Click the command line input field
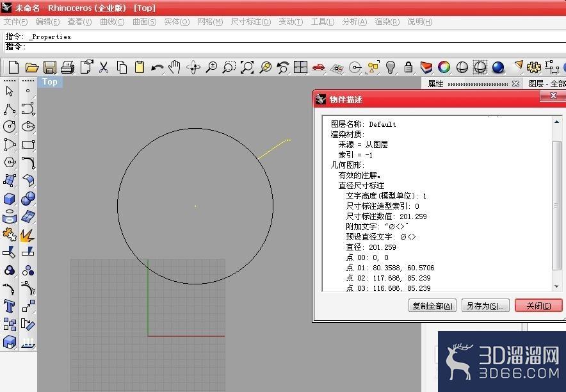Viewport: 566px width, 392px height. tap(285, 47)
